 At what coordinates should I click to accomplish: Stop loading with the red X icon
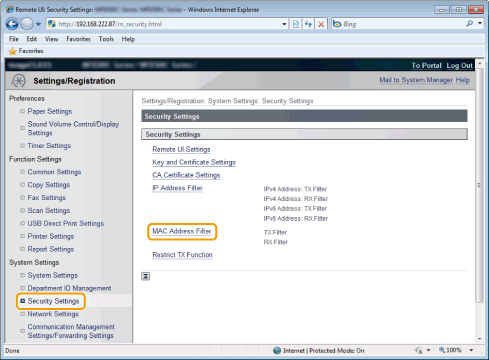pyautogui.click(x=321, y=24)
